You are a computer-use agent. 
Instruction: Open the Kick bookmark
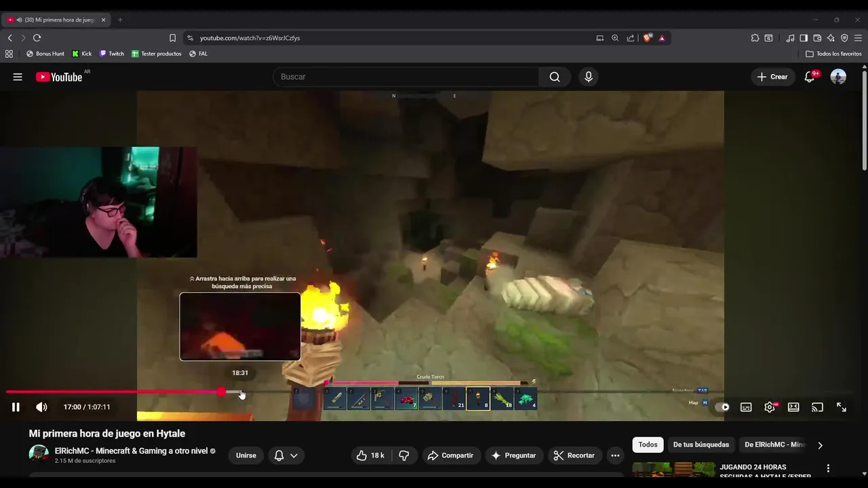pos(82,54)
